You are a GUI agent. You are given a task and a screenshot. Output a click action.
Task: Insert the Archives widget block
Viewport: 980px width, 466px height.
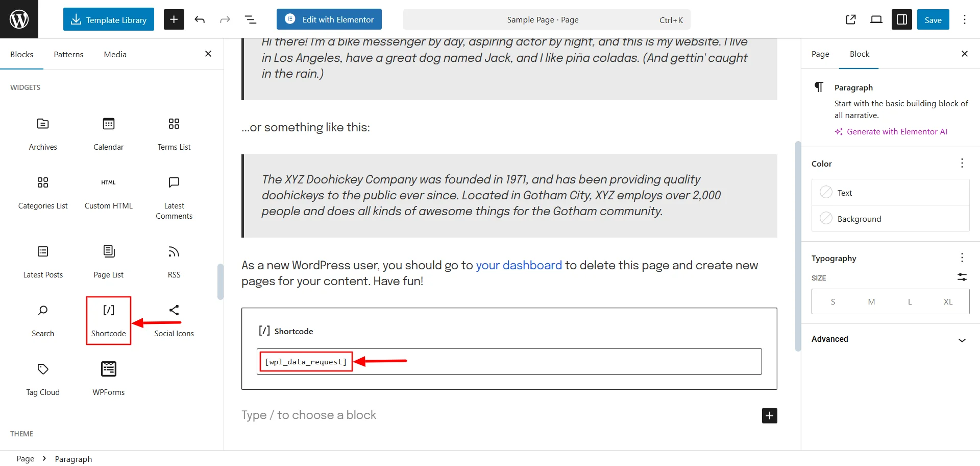(x=42, y=133)
